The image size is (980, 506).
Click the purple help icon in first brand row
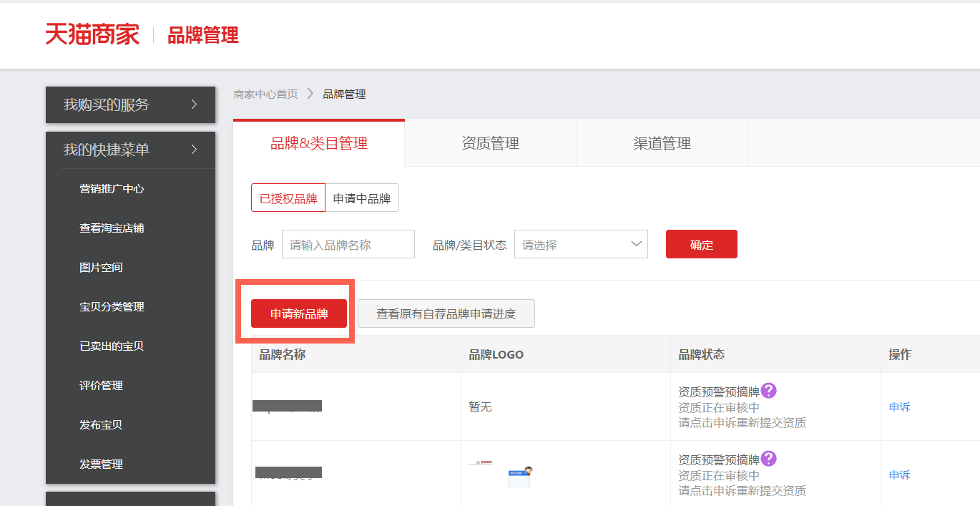pyautogui.click(x=768, y=391)
